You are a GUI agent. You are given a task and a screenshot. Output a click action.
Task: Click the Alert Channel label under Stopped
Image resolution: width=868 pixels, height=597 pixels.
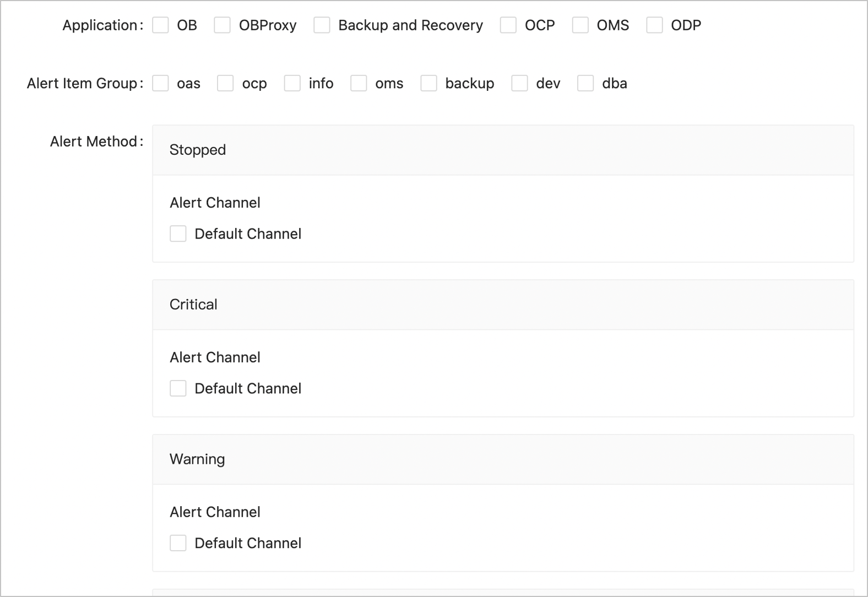pos(215,203)
